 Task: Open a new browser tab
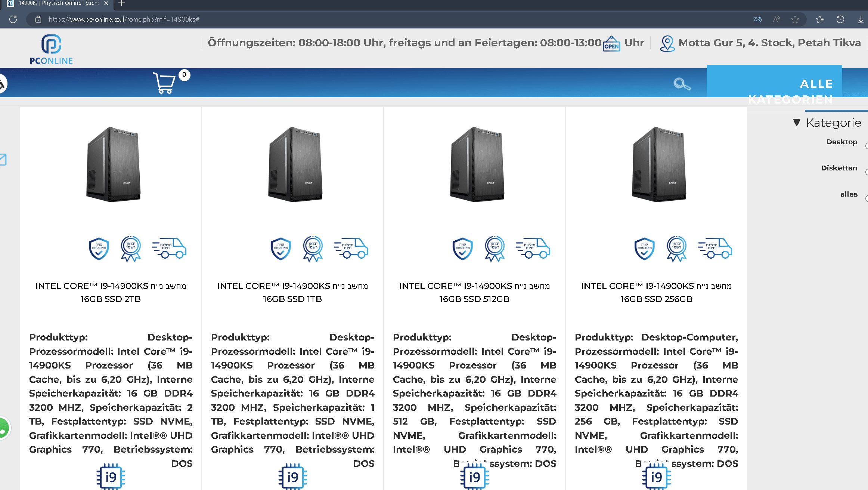pyautogui.click(x=121, y=3)
